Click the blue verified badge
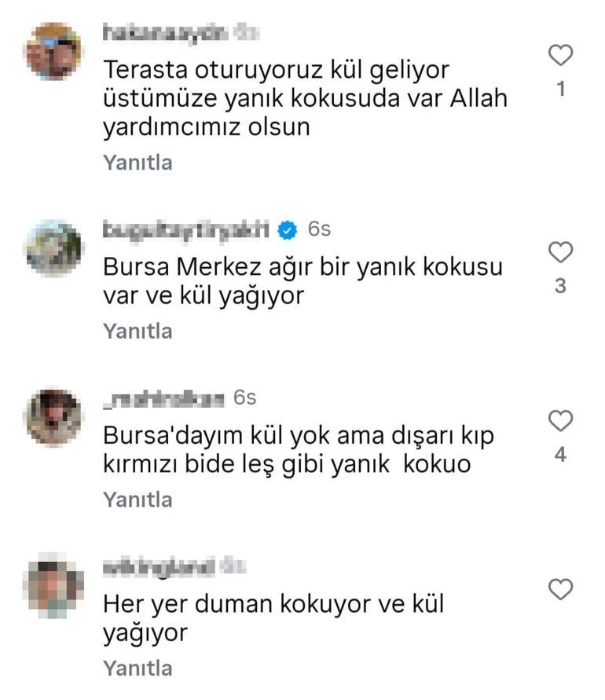The width and height of the screenshot is (605, 700). click(287, 230)
